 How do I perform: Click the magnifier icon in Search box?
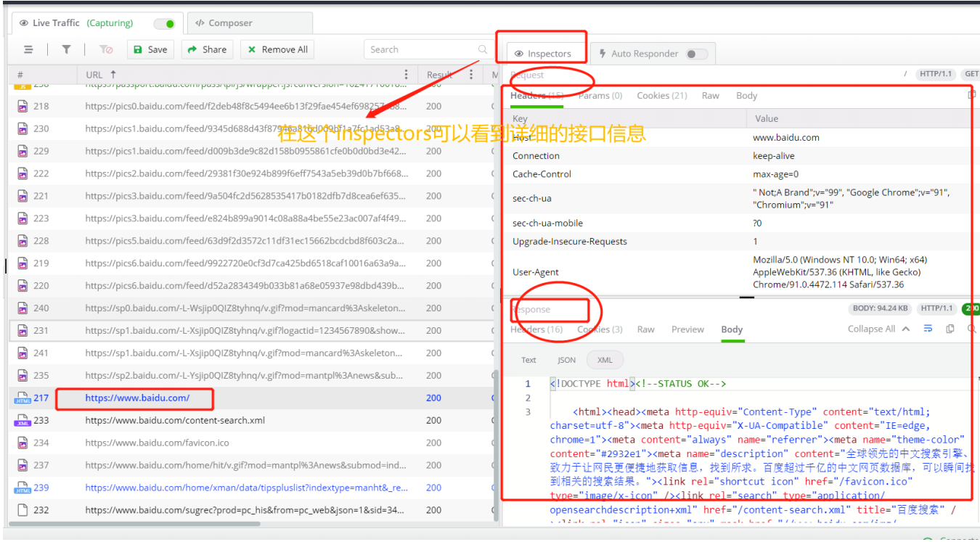point(483,49)
